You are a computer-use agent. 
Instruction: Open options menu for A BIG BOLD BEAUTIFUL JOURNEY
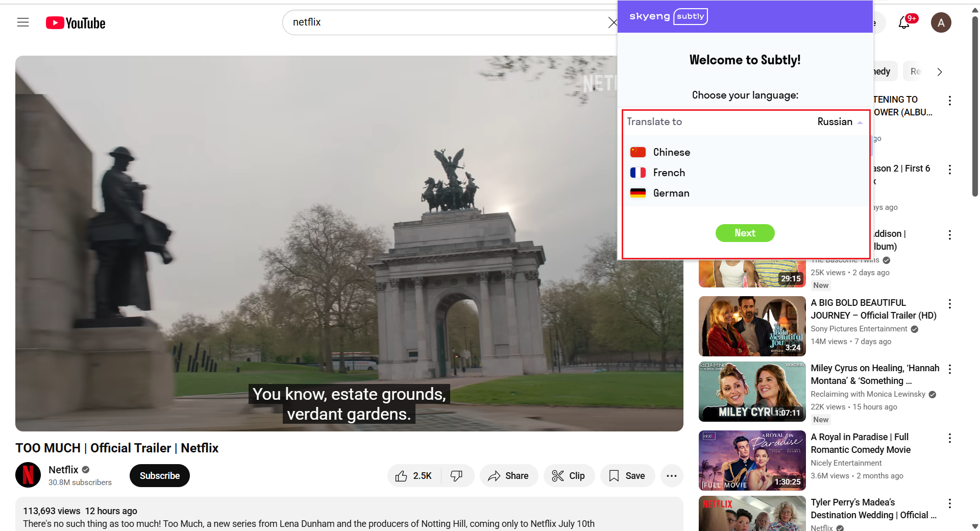coord(950,304)
